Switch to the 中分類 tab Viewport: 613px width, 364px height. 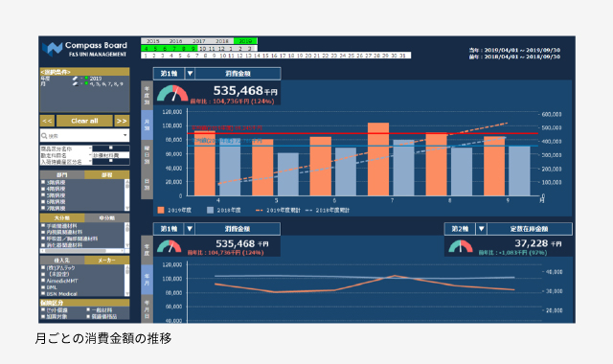107,217
